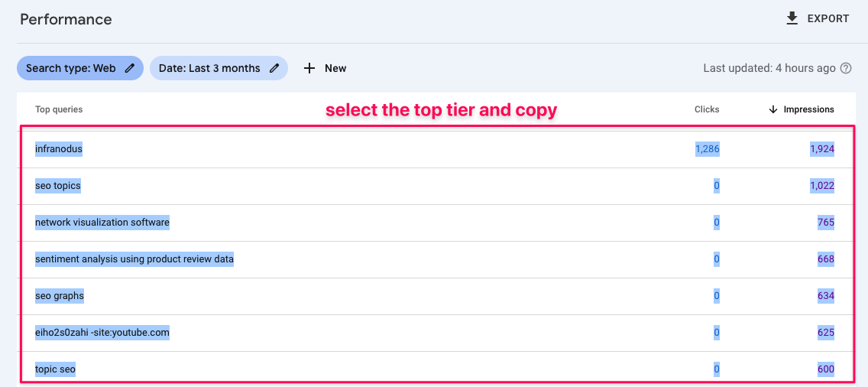Click the 1,022 impressions value
The image size is (868, 387).
(x=822, y=186)
